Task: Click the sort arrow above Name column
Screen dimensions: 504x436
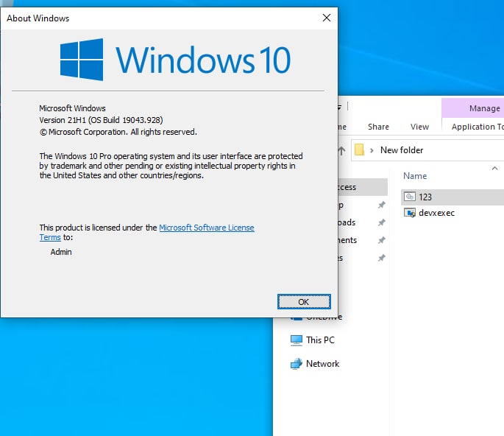Action: click(494, 168)
